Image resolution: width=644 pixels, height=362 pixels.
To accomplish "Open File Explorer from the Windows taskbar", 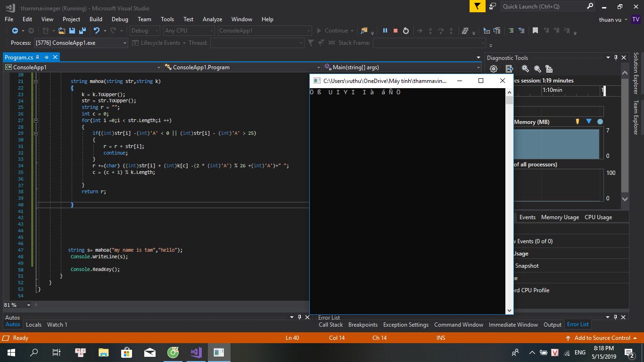I will 104,352.
